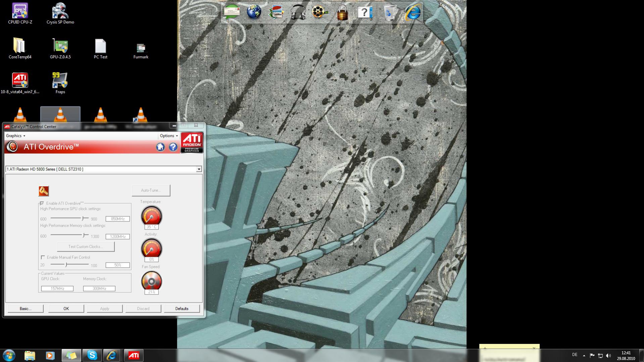Open the clock and date in the taskbar

[626, 356]
